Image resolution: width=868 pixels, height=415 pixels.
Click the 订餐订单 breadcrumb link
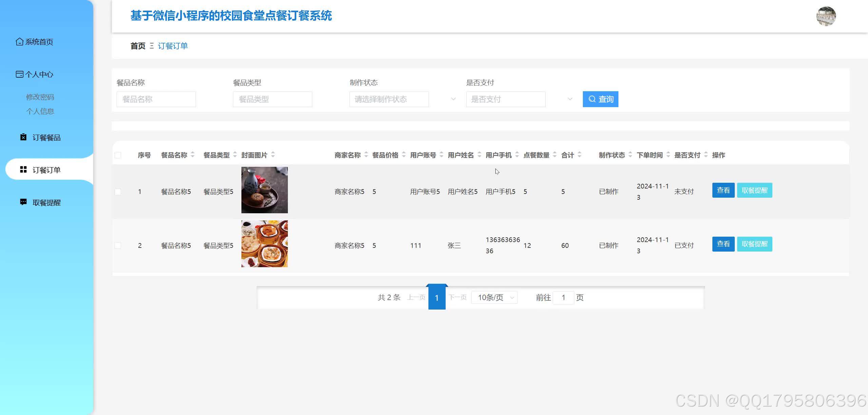173,46
